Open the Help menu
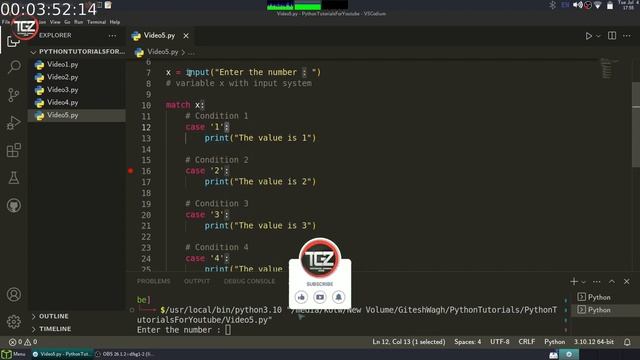This screenshot has width=640, height=360. [115, 22]
